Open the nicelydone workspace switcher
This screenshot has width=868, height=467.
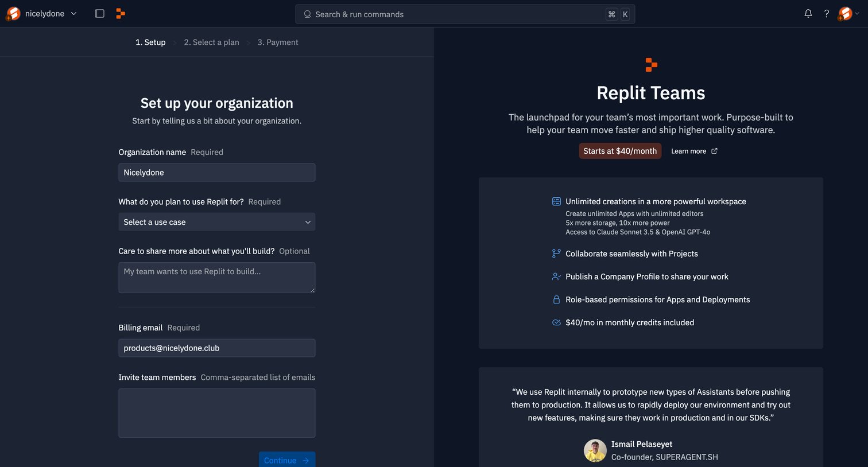[x=42, y=14]
